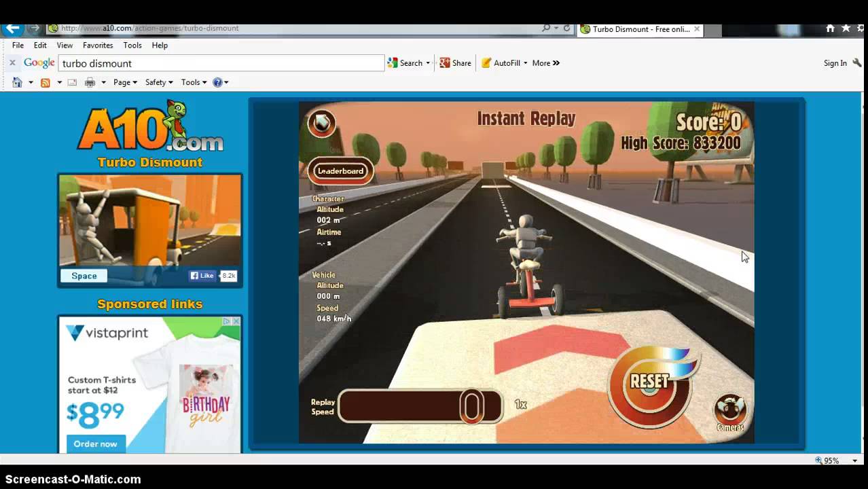Click the Print icon in command bar
Image resolution: width=868 pixels, height=489 pixels.
tap(90, 82)
